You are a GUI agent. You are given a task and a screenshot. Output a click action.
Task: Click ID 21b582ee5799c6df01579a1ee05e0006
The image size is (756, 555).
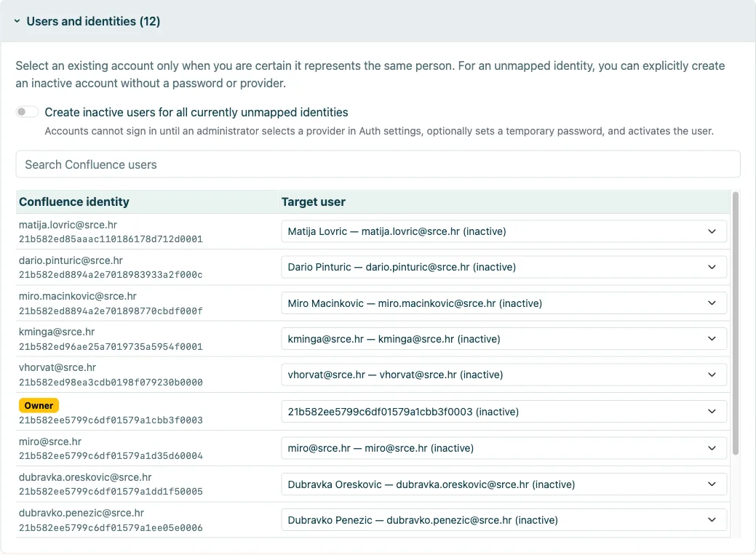111,528
